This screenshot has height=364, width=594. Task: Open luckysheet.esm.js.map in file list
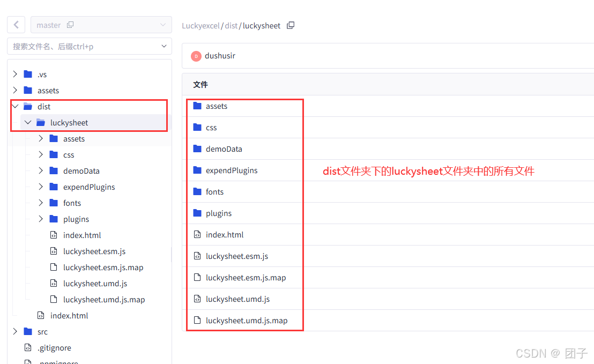click(246, 278)
